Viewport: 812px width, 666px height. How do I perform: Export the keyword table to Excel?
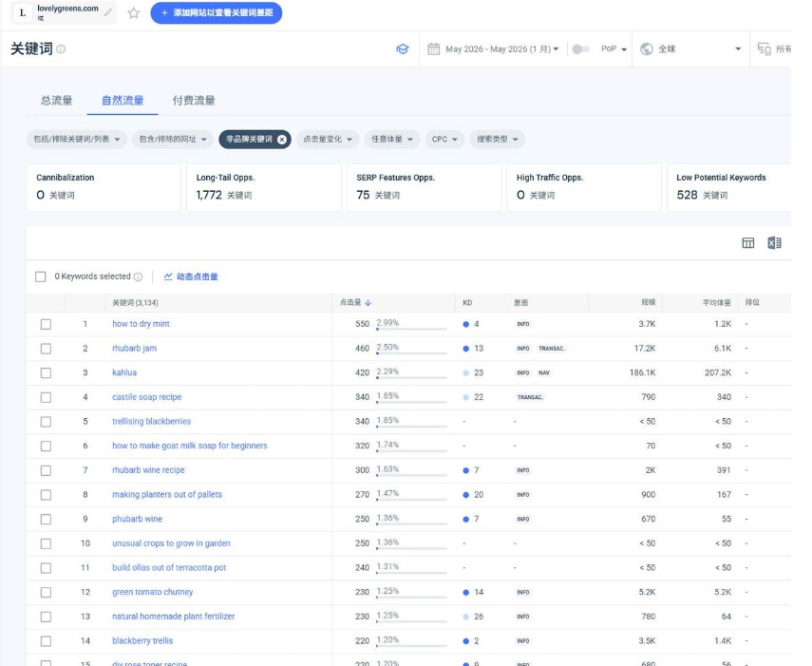coord(774,243)
